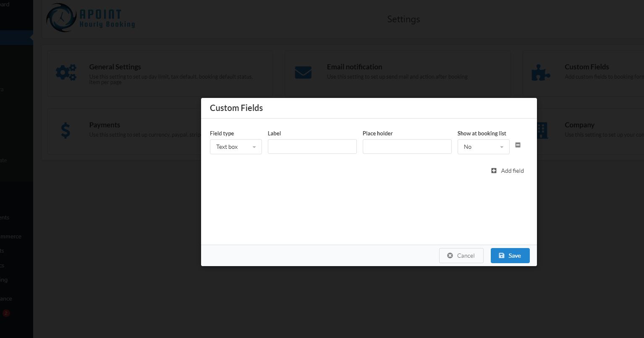Click the Payments dollar sign icon
Viewport: 644px width, 338px height.
[66, 131]
